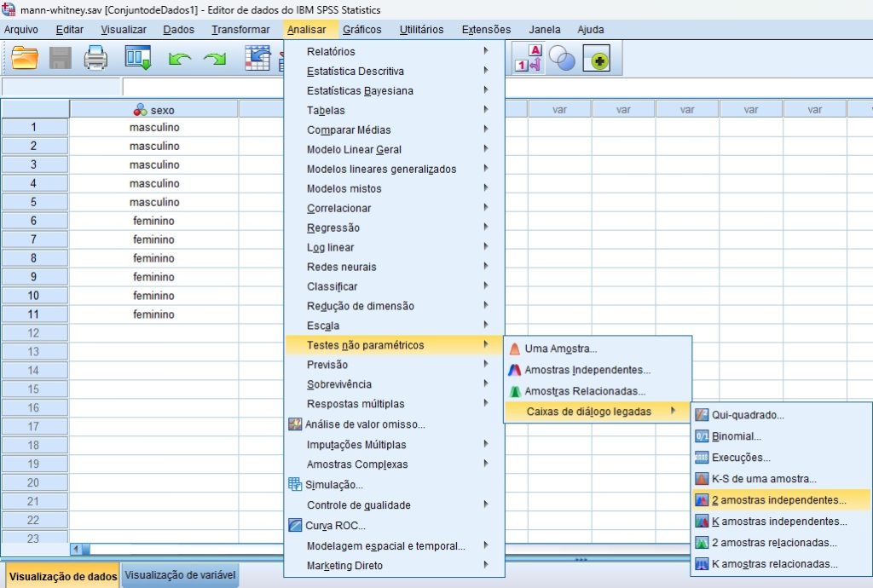
Task: Expand the Correlacionar submenu arrow
Action: tap(486, 207)
